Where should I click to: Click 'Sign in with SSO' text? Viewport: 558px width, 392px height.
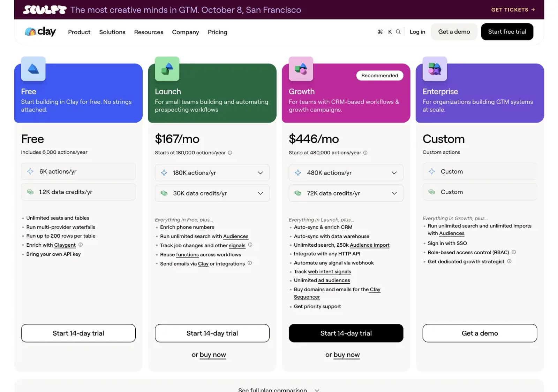pos(447,243)
